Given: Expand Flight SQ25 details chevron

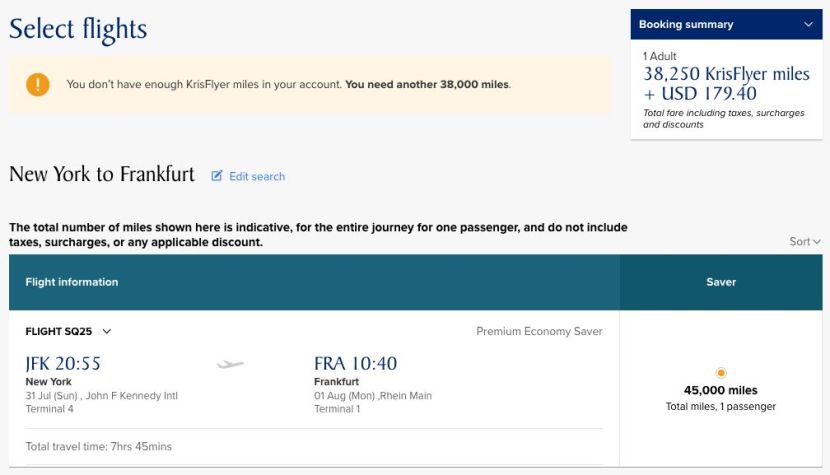Looking at the screenshot, I should tap(107, 331).
